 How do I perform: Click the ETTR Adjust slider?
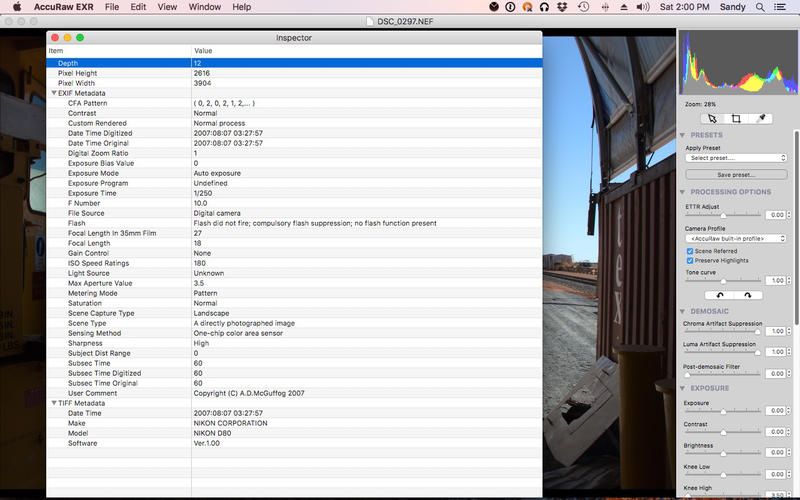pos(723,215)
